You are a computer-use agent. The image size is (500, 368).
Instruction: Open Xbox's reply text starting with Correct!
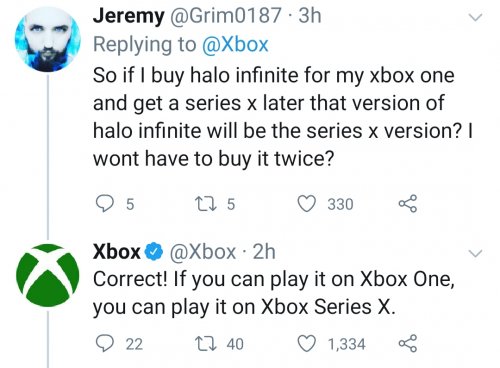pos(274,293)
